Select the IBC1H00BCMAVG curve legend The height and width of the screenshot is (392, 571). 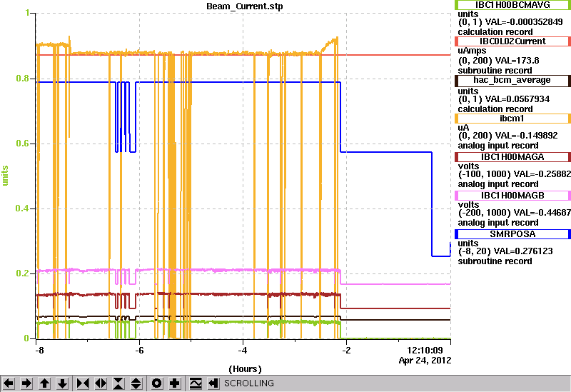pyautogui.click(x=512, y=5)
